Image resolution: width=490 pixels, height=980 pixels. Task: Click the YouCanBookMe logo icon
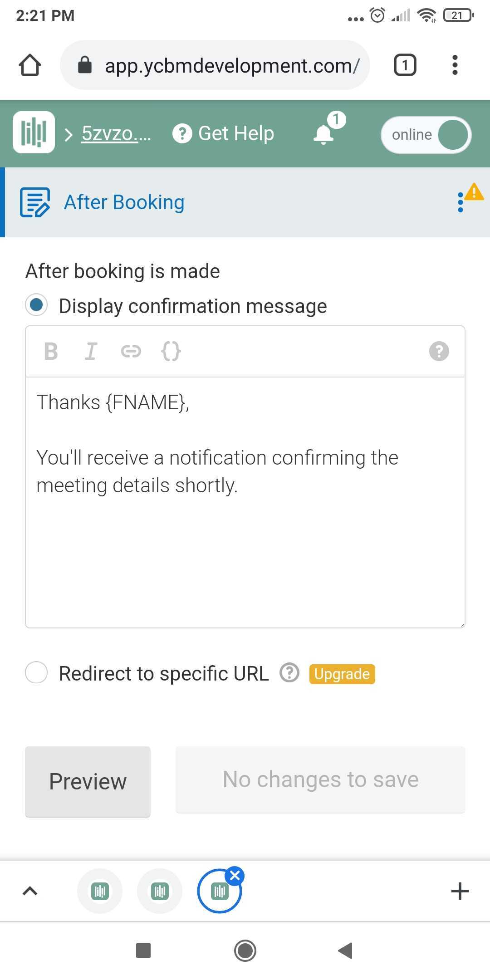coord(34,132)
